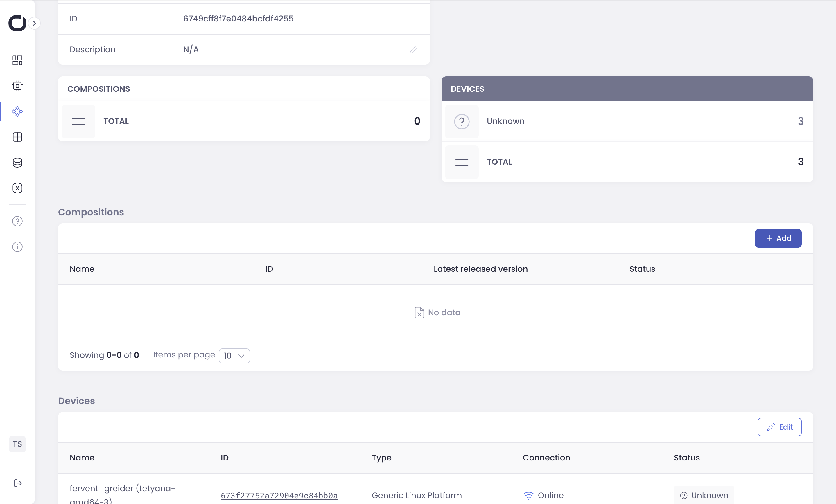The image size is (836, 504).
Task: Click the info circle sidebar icon
Action: (x=17, y=246)
